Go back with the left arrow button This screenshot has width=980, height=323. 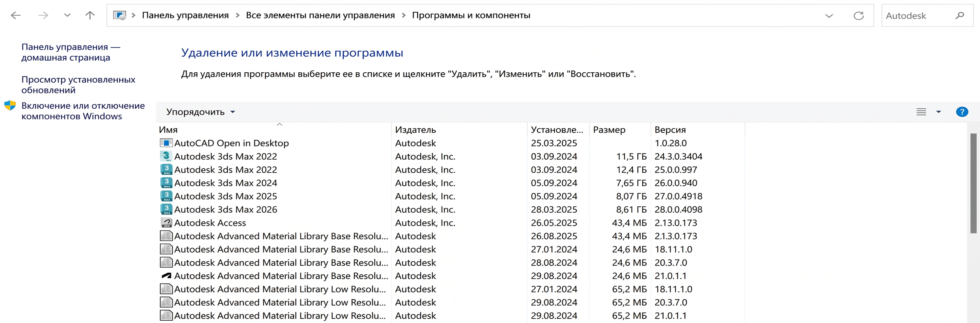click(16, 15)
